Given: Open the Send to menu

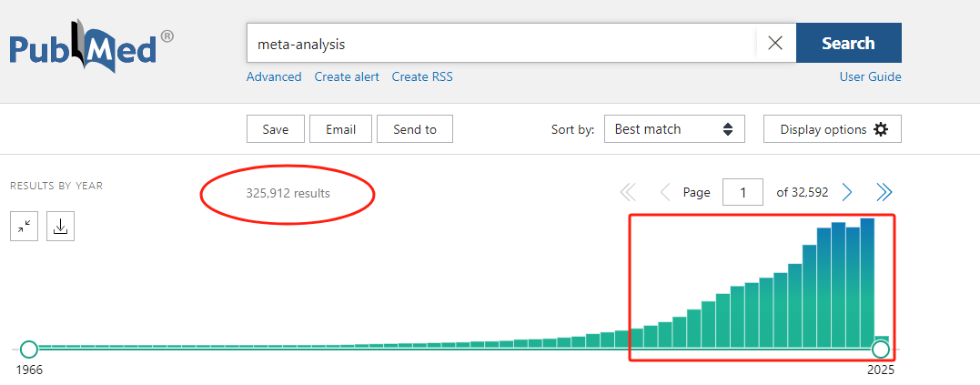Looking at the screenshot, I should (x=415, y=129).
